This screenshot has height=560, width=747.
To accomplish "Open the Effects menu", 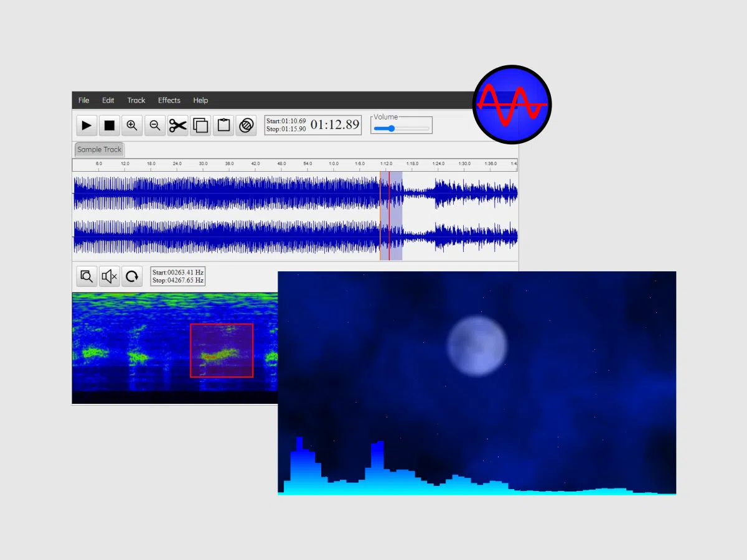I will (169, 100).
